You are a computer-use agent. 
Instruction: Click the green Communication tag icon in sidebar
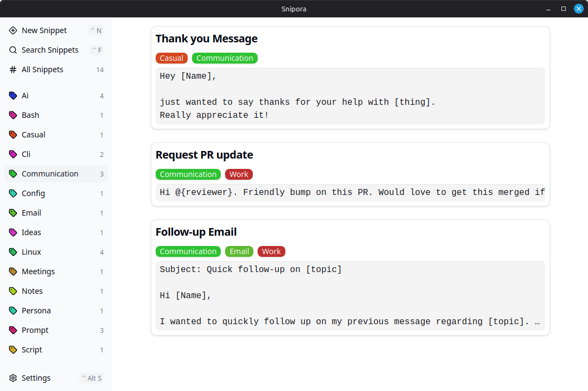[13, 174]
